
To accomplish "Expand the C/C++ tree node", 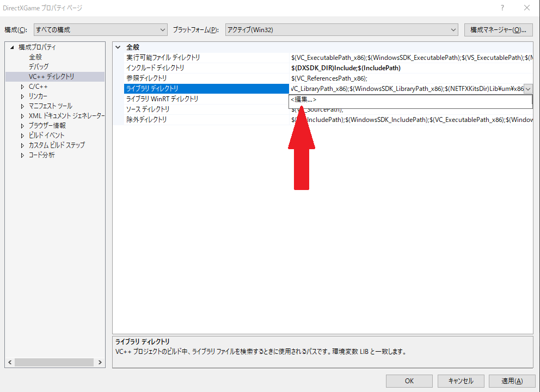I will 22,87.
